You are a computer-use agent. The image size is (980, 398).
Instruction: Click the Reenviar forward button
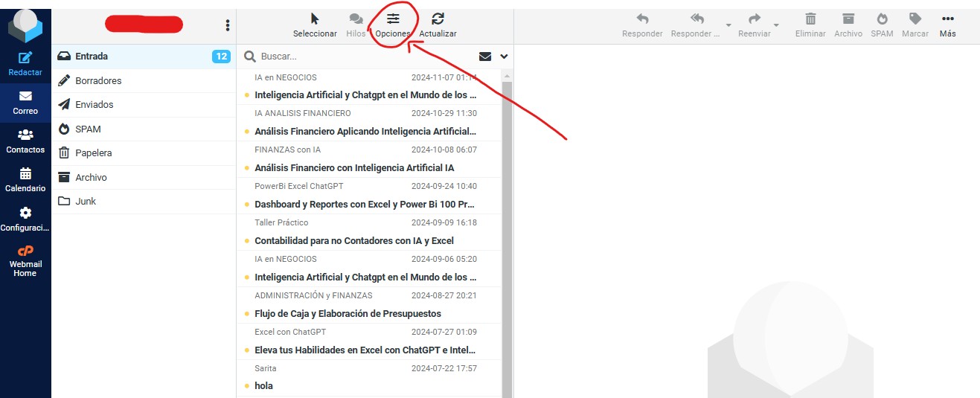[755, 25]
